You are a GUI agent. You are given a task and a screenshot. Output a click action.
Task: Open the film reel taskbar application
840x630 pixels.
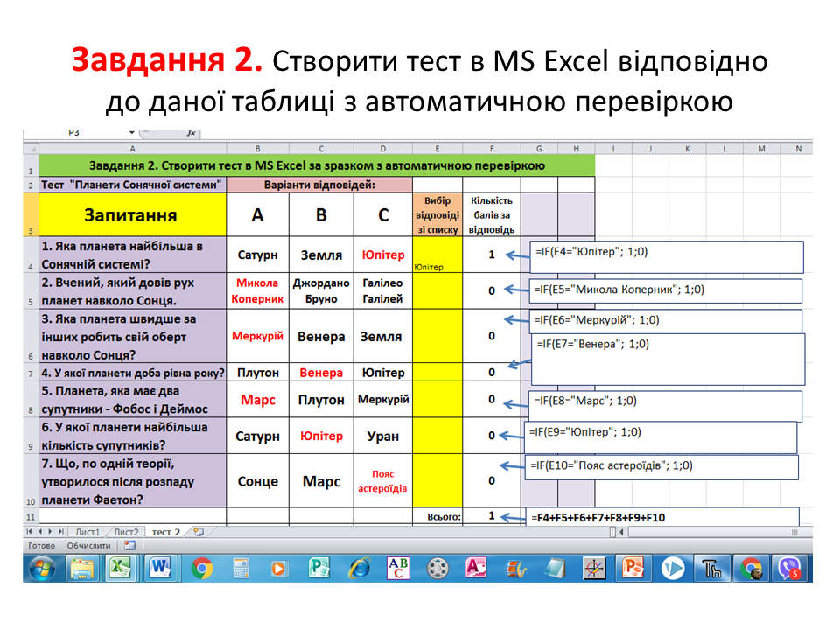437,569
